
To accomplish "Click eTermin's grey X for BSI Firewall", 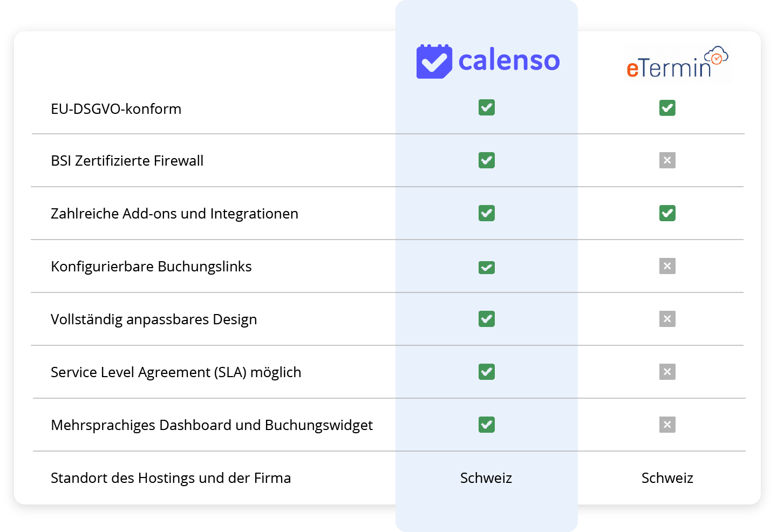I will point(667,160).
